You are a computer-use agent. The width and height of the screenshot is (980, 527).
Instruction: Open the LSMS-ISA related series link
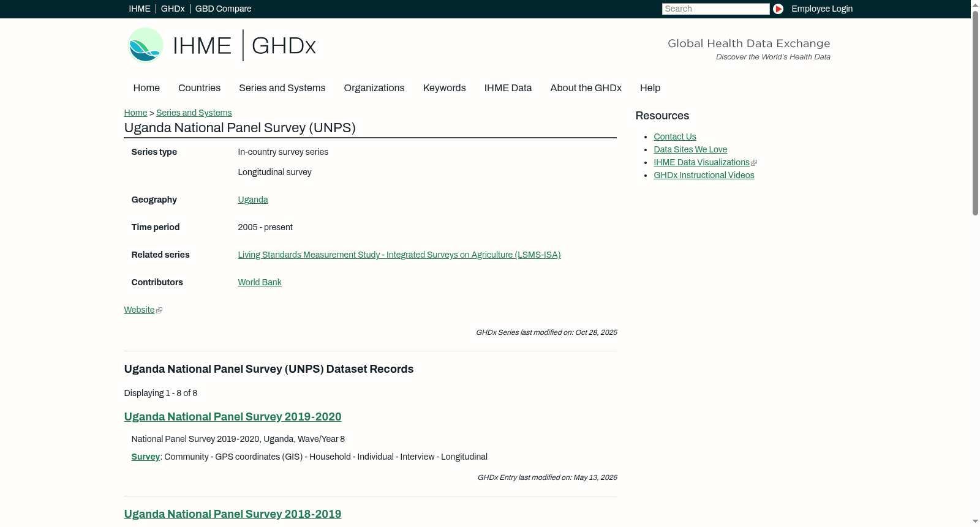399,255
